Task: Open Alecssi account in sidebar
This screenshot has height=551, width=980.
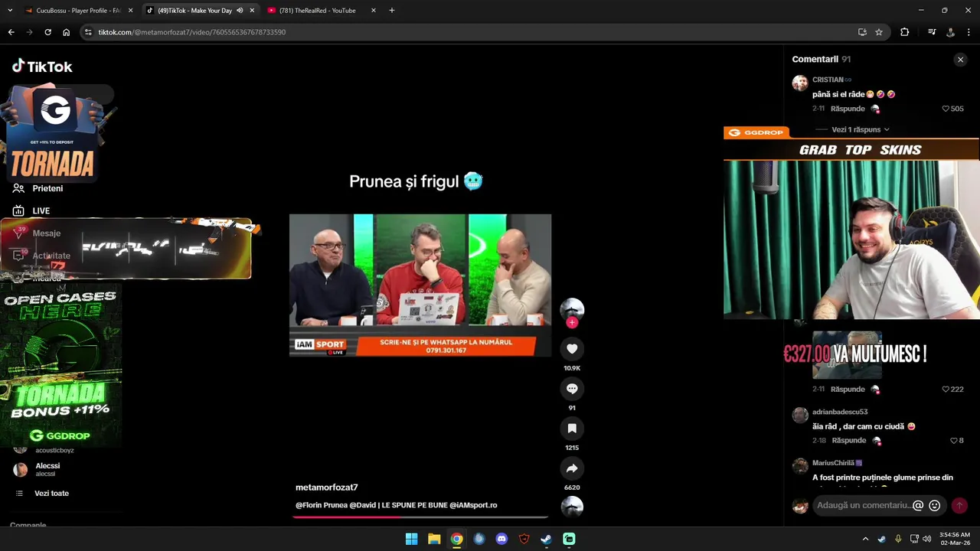Action: (x=47, y=469)
